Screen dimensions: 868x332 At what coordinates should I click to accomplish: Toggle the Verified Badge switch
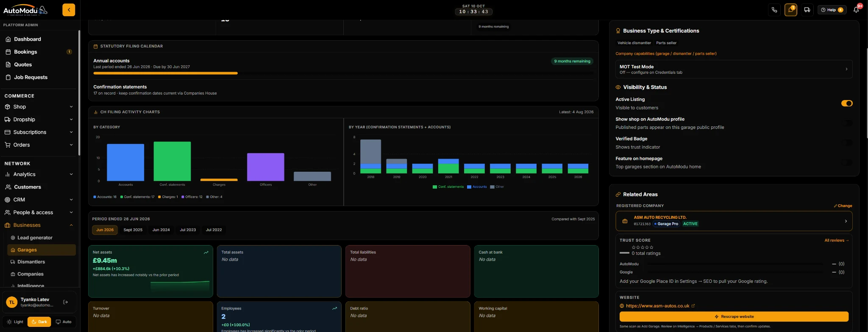point(847,143)
